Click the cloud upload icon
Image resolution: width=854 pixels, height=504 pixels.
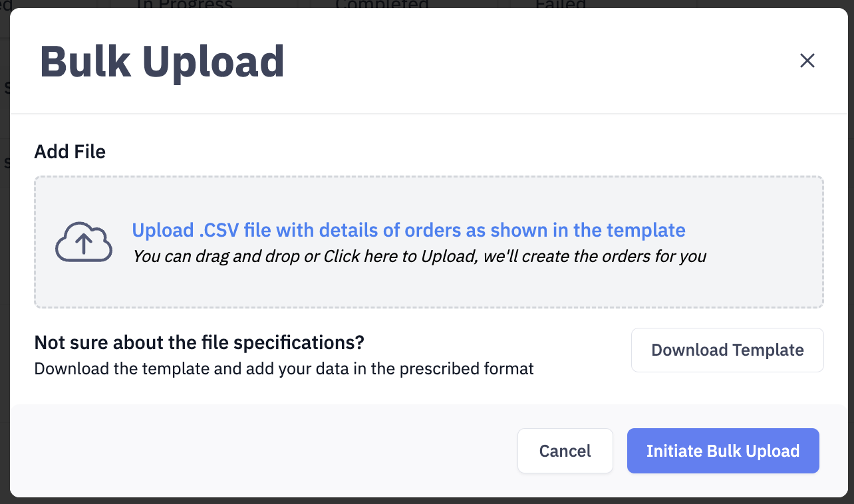tap(83, 241)
